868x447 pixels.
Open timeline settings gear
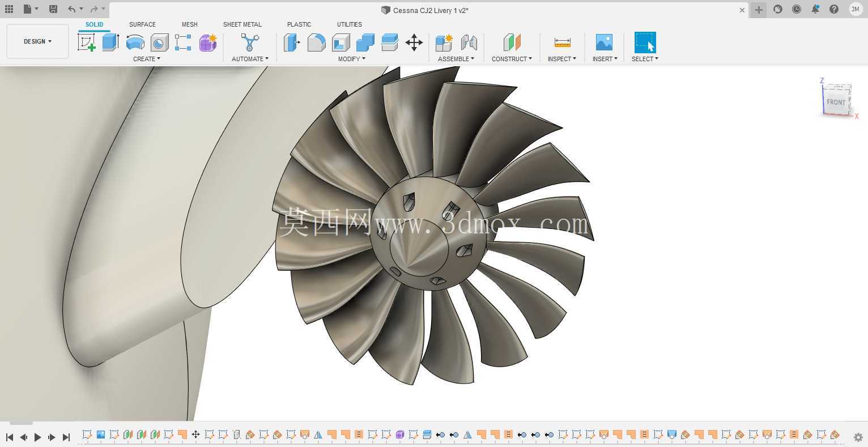click(x=858, y=437)
